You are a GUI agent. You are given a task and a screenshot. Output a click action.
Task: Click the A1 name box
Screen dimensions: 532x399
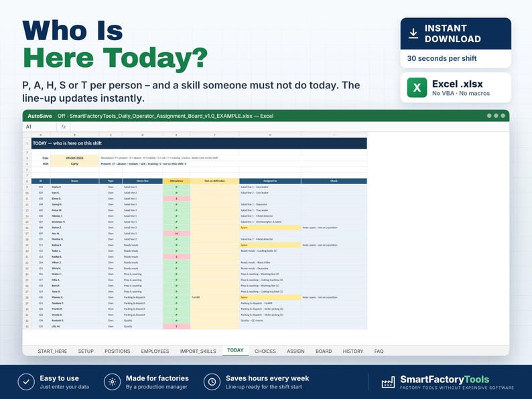(40, 127)
